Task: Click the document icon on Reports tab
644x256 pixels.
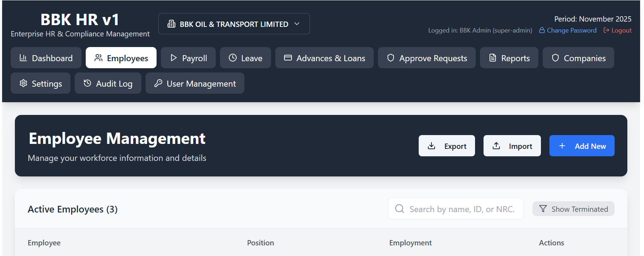Action: (493, 58)
